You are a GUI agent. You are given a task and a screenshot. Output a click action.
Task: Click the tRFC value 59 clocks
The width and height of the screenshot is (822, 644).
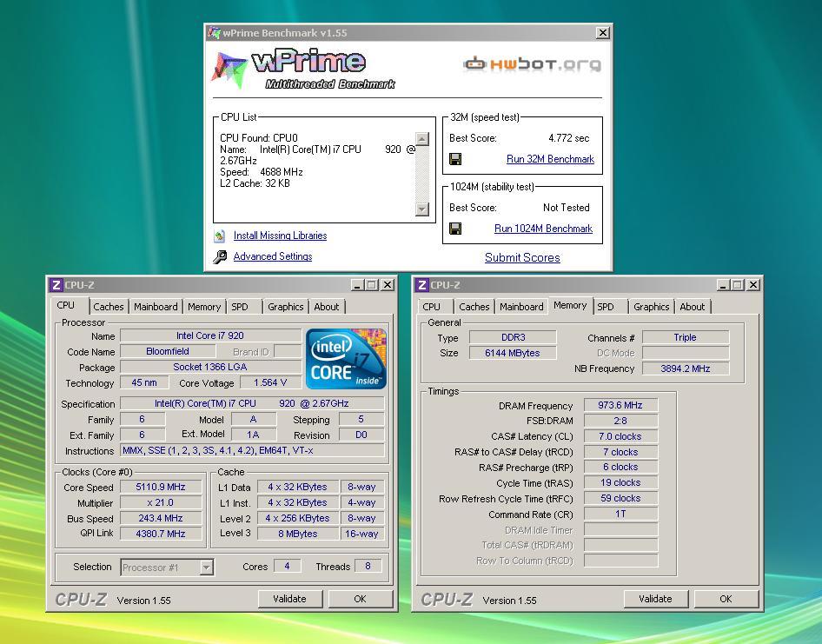620,498
